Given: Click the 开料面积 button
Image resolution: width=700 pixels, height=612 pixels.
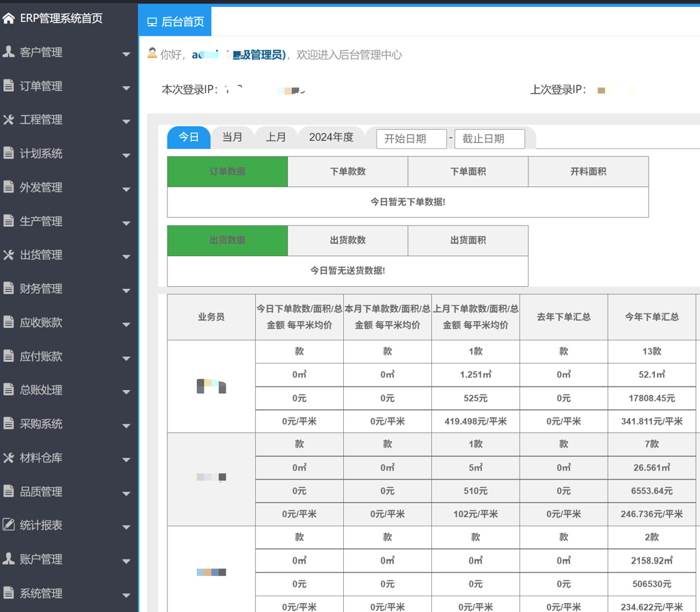Looking at the screenshot, I should 588,171.
